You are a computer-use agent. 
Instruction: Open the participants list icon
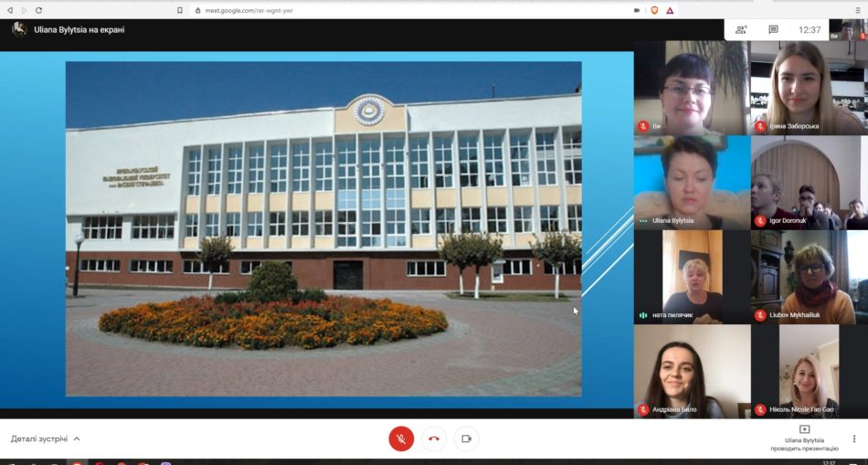[x=741, y=29]
